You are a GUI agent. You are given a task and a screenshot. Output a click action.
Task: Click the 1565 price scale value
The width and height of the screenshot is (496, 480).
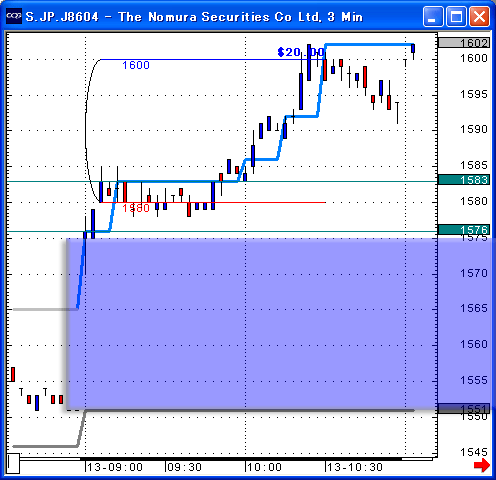474,308
